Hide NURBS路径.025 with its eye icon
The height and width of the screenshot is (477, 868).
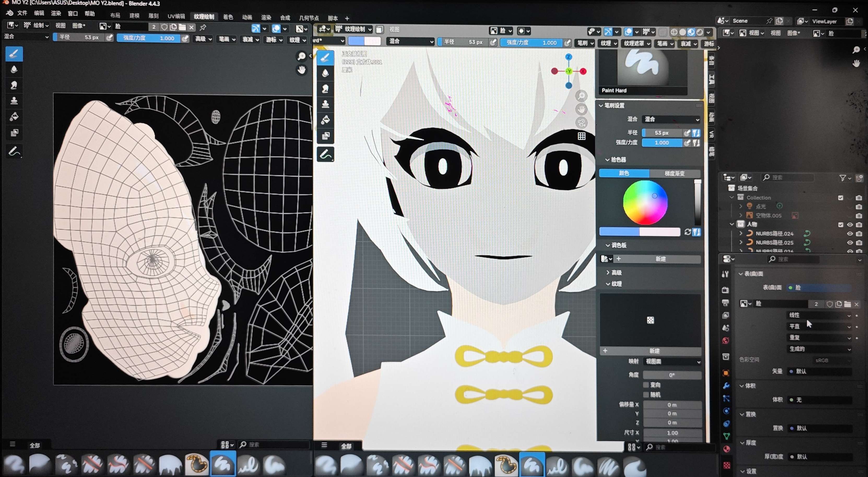click(850, 243)
